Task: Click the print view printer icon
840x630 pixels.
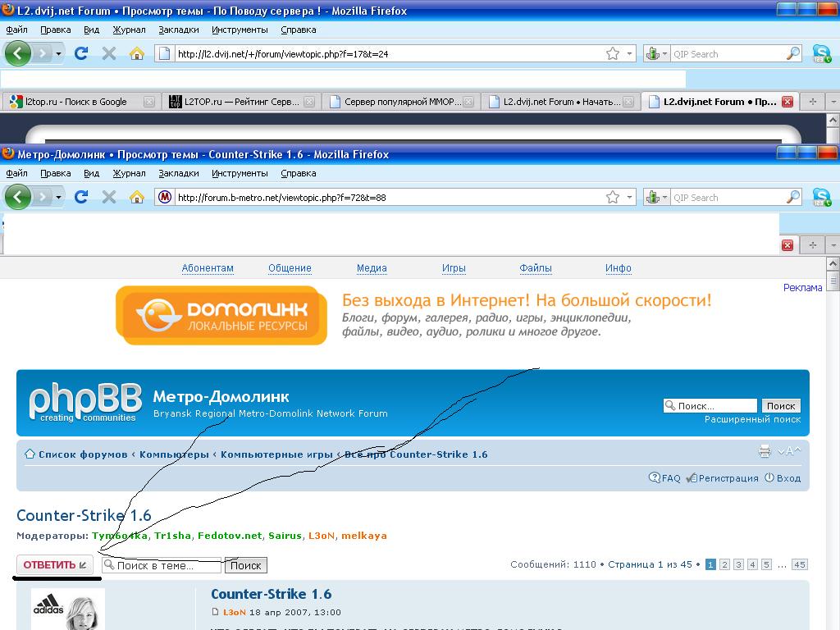Action: [x=765, y=451]
